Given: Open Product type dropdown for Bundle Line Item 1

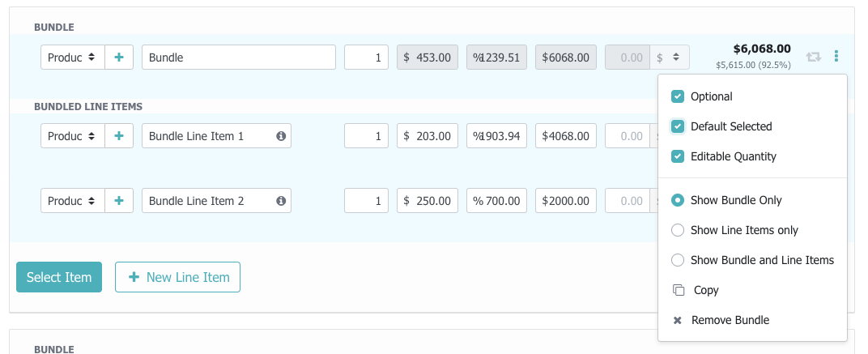Looking at the screenshot, I should (72, 136).
